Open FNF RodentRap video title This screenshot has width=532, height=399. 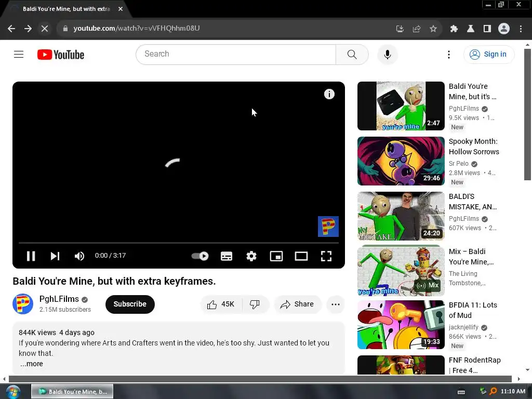point(474,365)
